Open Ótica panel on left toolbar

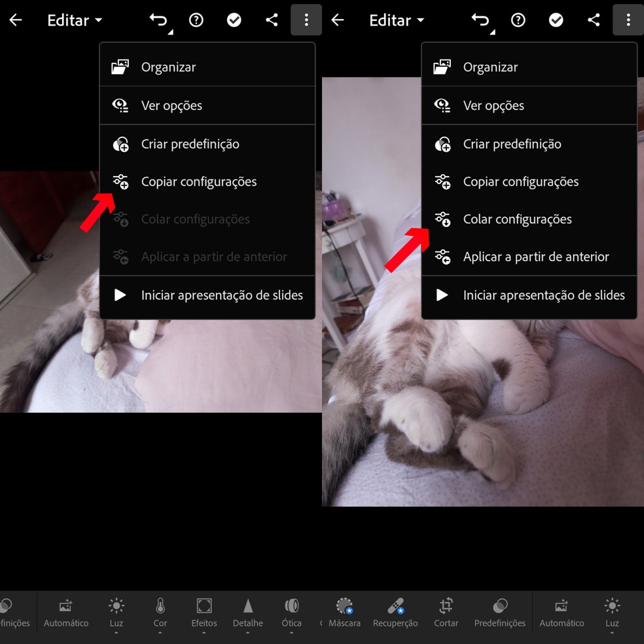292,613
